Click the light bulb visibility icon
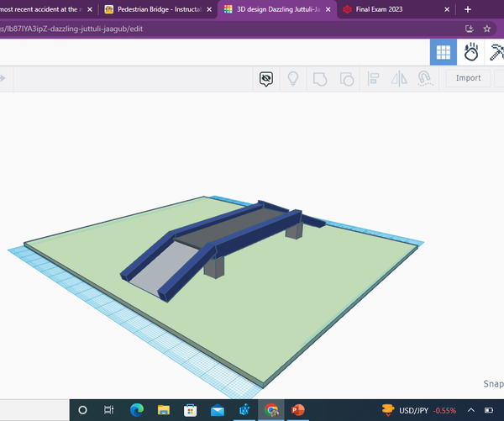504x421 pixels. point(293,79)
